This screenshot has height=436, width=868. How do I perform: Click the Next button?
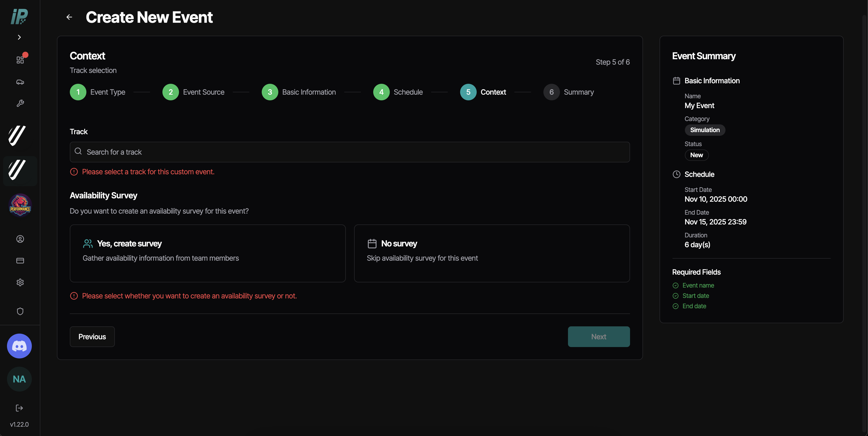pyautogui.click(x=599, y=337)
